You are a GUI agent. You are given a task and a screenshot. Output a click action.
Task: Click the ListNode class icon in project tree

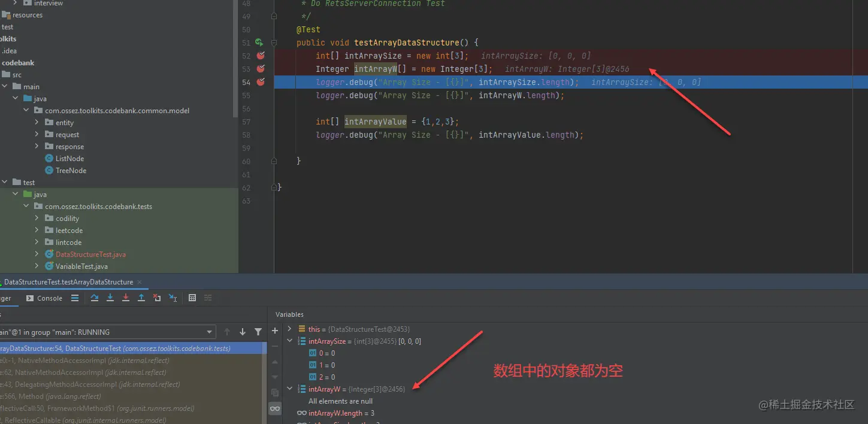pyautogui.click(x=49, y=159)
